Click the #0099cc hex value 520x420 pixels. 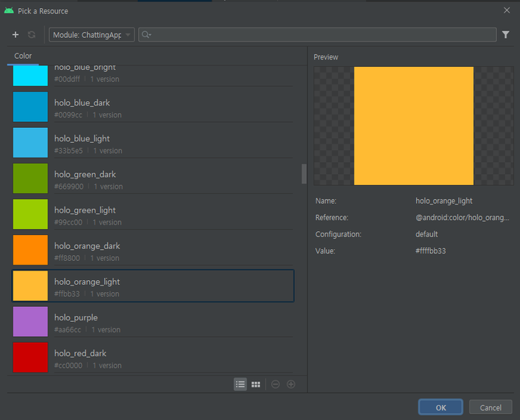coord(68,114)
